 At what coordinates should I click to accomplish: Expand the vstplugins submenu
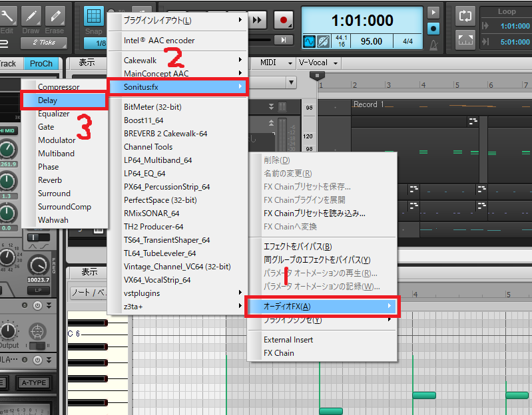176,293
